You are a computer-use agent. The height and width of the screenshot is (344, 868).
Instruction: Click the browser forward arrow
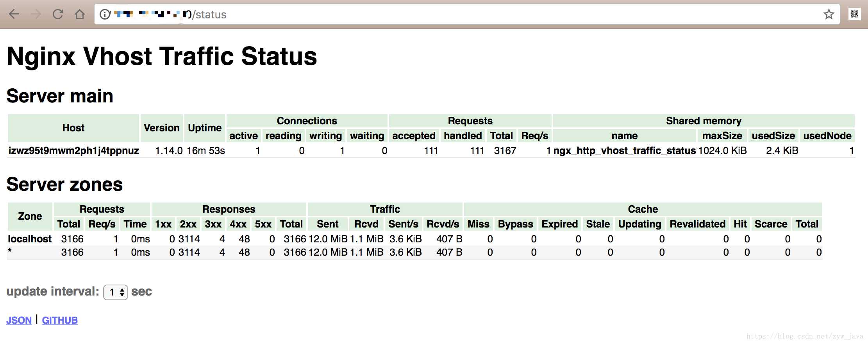(x=36, y=14)
